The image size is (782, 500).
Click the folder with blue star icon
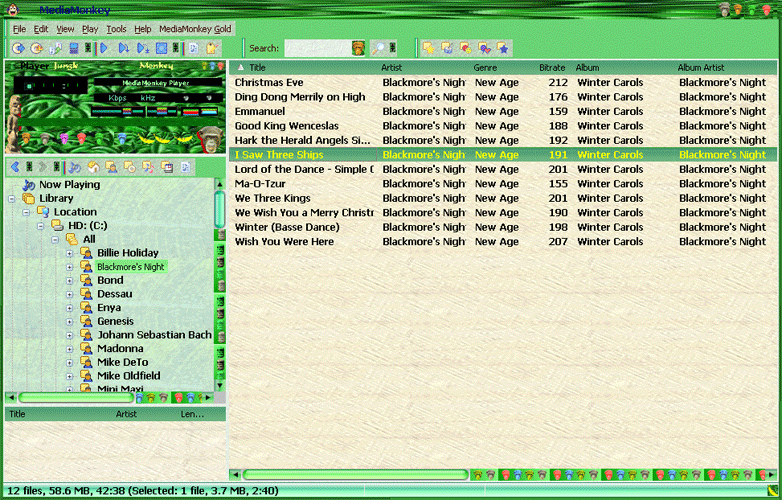(x=503, y=48)
